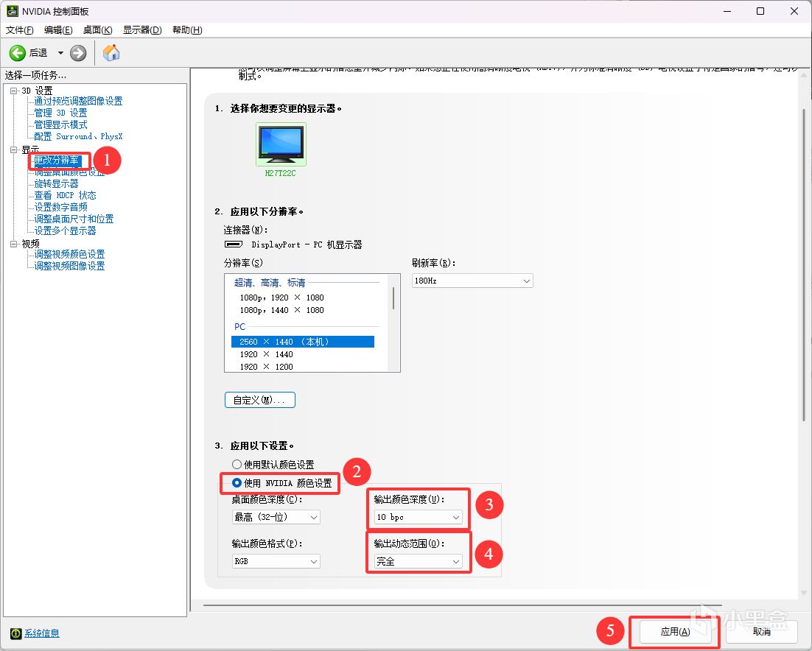Open 管理显示模式 task
The image size is (812, 651).
60,124
